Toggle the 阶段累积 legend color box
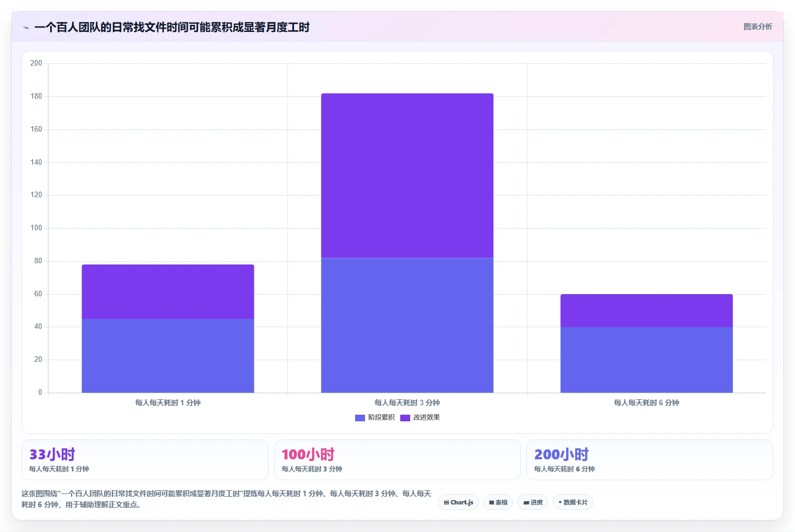Image resolution: width=795 pixels, height=532 pixels. pos(360,417)
